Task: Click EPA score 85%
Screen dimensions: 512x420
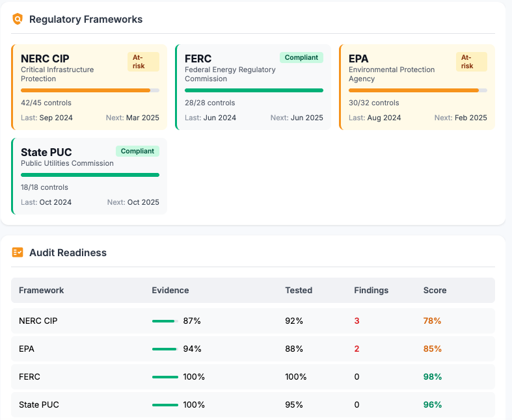Action: pos(433,349)
